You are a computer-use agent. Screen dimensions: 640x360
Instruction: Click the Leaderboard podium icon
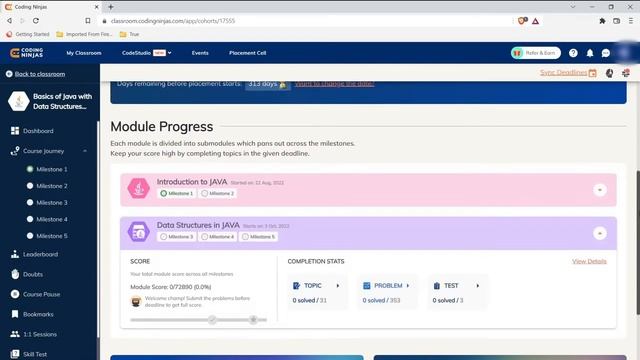(x=15, y=254)
